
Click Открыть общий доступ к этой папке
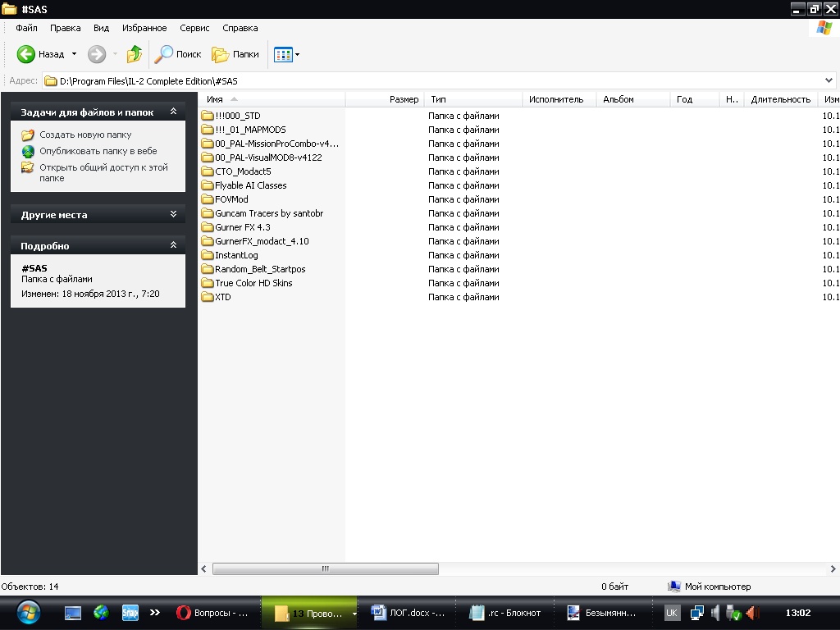pos(103,172)
